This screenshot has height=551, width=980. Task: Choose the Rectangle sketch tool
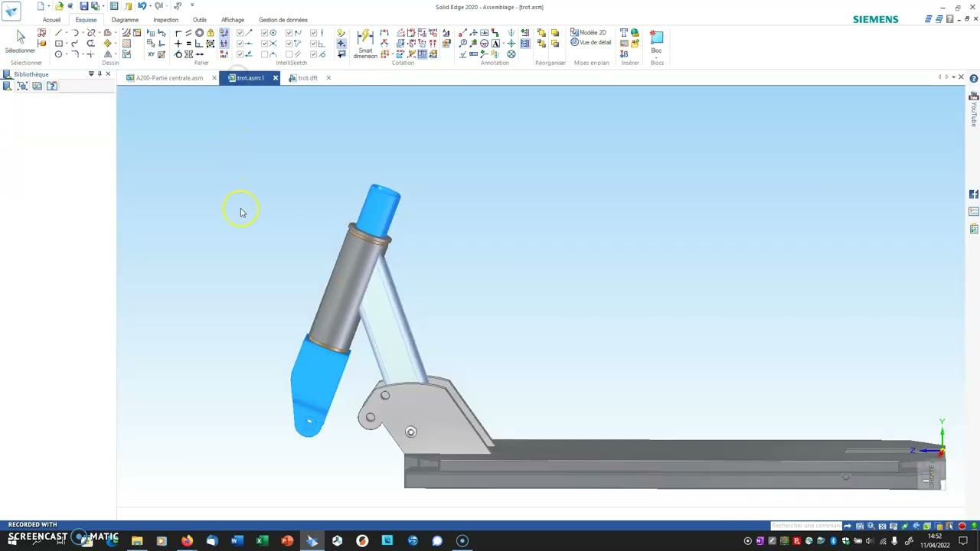[x=58, y=44]
